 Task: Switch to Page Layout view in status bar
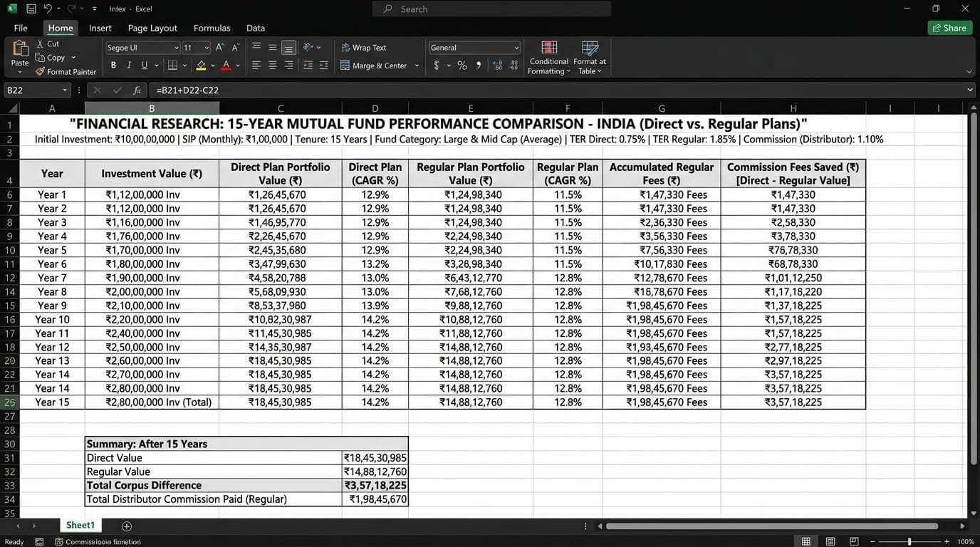[830, 541]
